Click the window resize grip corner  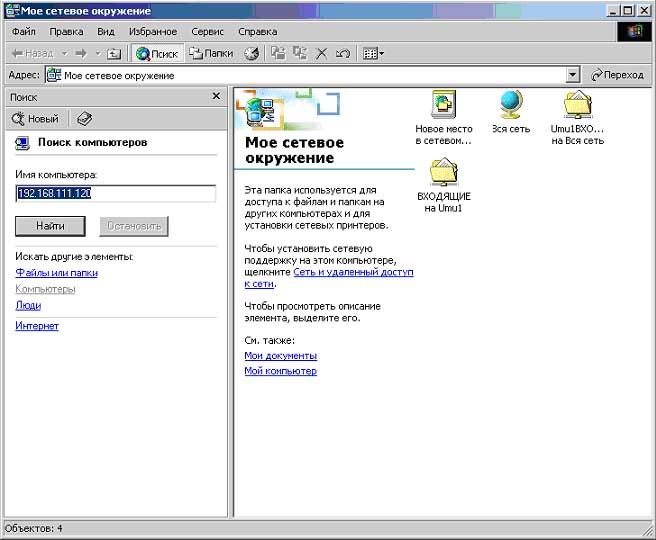tap(648, 531)
